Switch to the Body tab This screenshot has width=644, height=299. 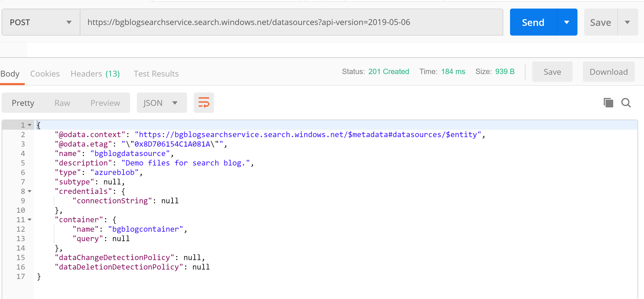click(10, 74)
